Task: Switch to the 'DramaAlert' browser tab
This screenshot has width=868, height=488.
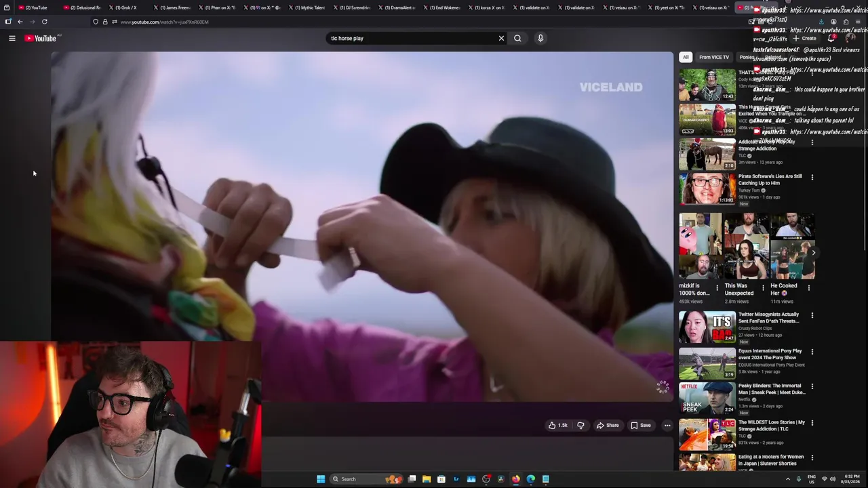Action: [395, 7]
